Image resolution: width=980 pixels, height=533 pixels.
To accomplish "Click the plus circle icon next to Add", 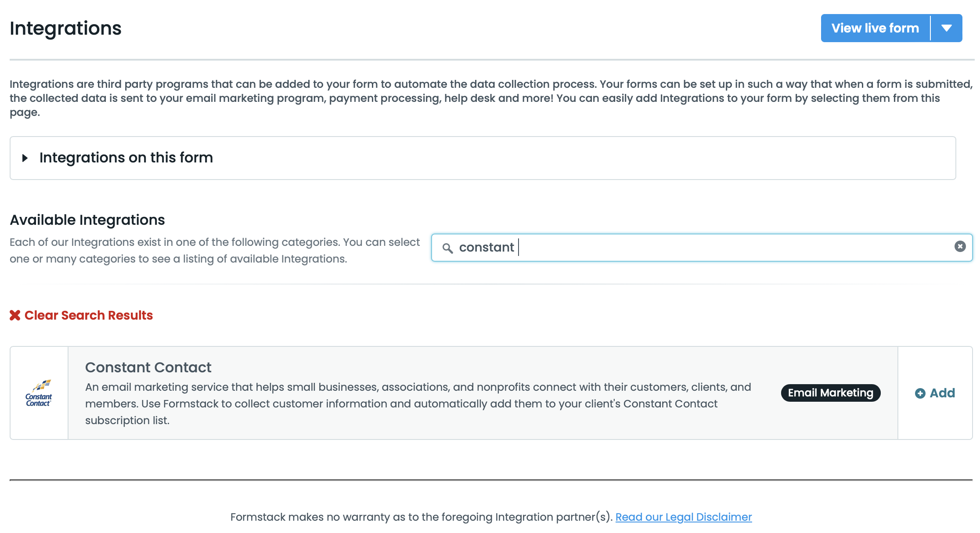I will [920, 393].
